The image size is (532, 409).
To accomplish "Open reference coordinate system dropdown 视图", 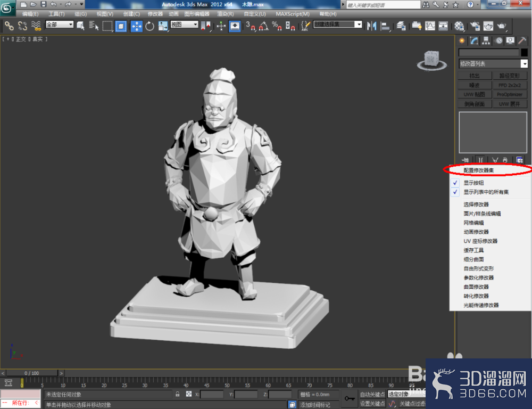I will [x=184, y=24].
